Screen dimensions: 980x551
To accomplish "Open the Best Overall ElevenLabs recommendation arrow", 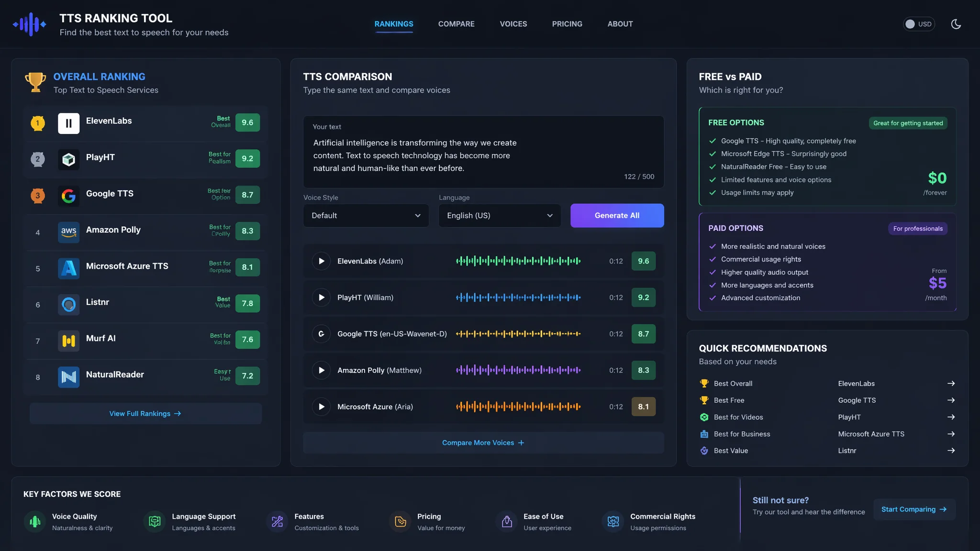I will pos(951,384).
